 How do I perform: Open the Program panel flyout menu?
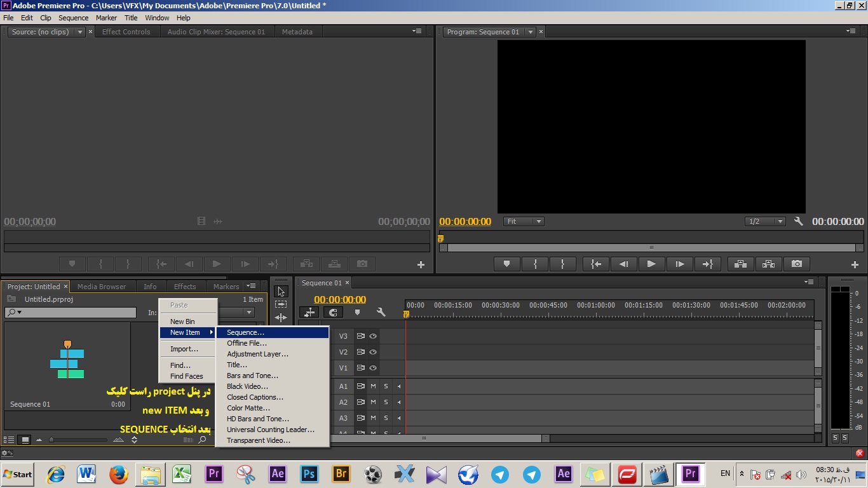[x=852, y=31]
